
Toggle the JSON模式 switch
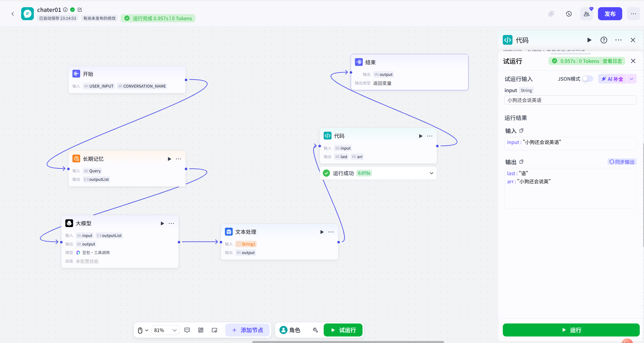(x=587, y=79)
